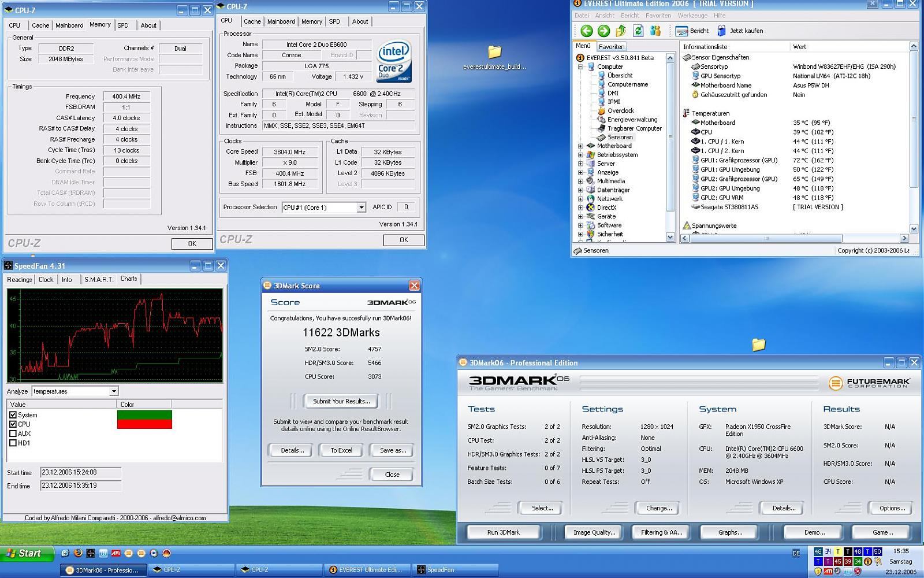Expand Betriebssystem node in EVEREST tree

click(x=580, y=155)
